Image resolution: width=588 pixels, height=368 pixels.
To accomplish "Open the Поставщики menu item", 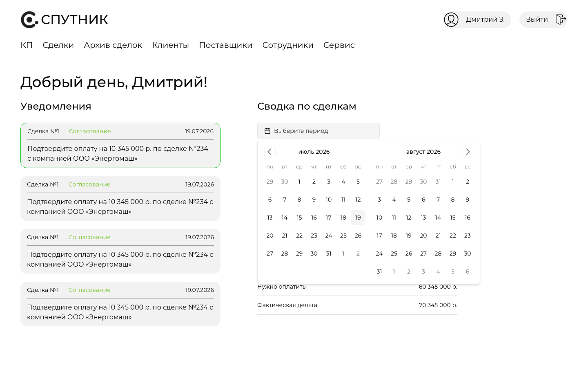I will pyautogui.click(x=226, y=45).
